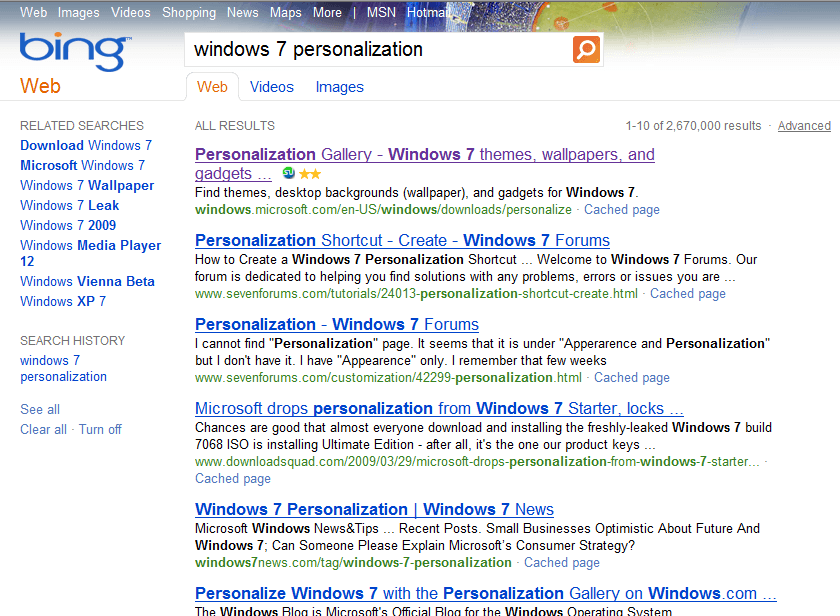Click the windows.microsoft.com URL text
The height and width of the screenshot is (616, 840).
[383, 209]
